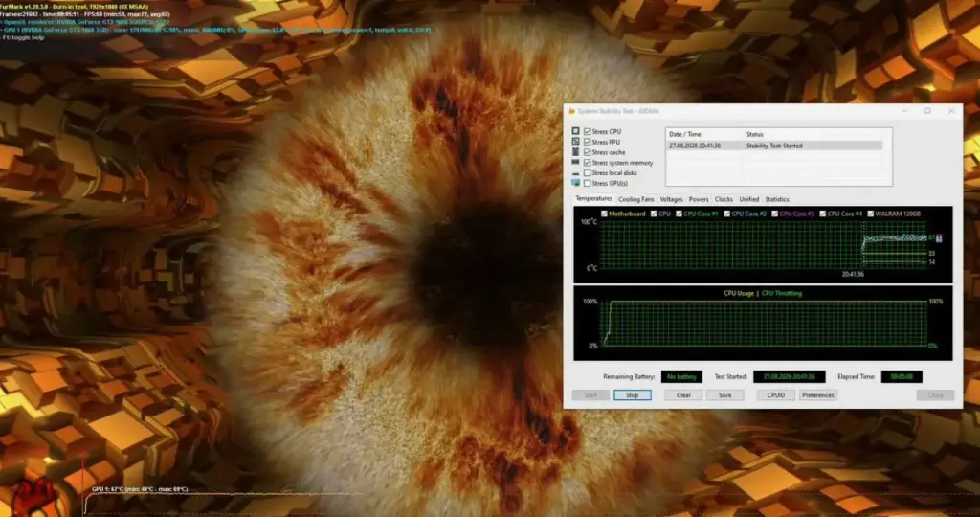
Task: Uncheck the Stress CPU checkbox
Action: coord(587,132)
